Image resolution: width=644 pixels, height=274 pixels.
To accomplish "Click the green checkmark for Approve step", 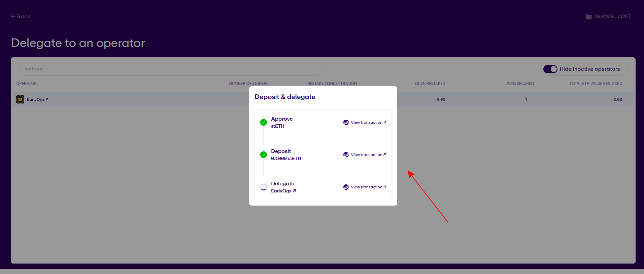I will pos(264,122).
